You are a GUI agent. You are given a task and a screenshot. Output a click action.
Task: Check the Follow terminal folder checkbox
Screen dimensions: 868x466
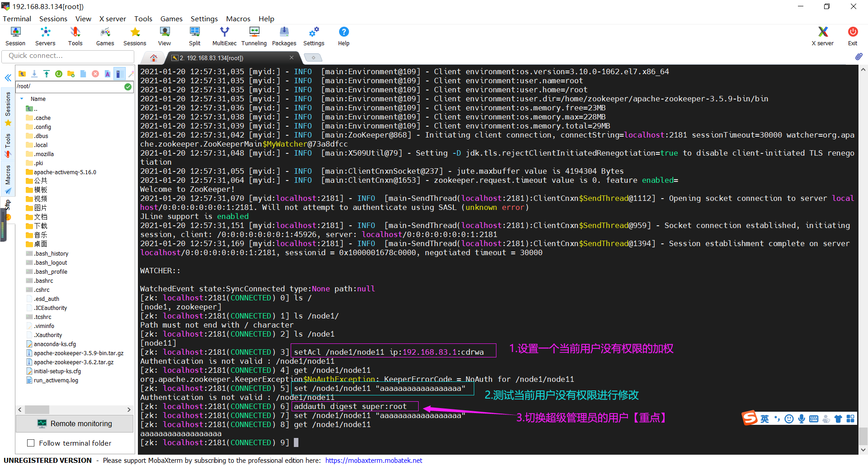(31, 443)
